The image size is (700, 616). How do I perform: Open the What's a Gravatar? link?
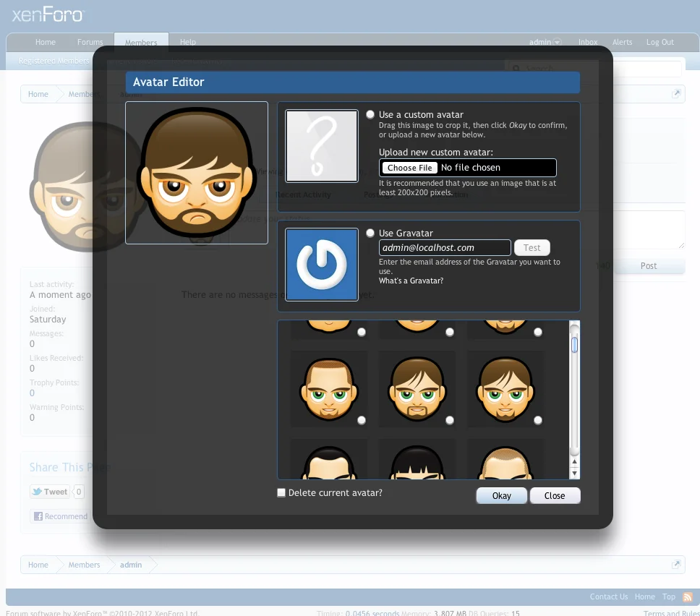(x=411, y=281)
